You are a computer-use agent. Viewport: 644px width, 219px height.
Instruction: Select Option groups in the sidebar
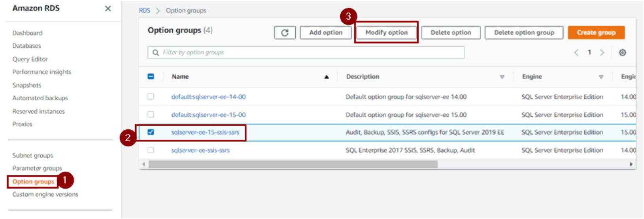click(x=33, y=182)
